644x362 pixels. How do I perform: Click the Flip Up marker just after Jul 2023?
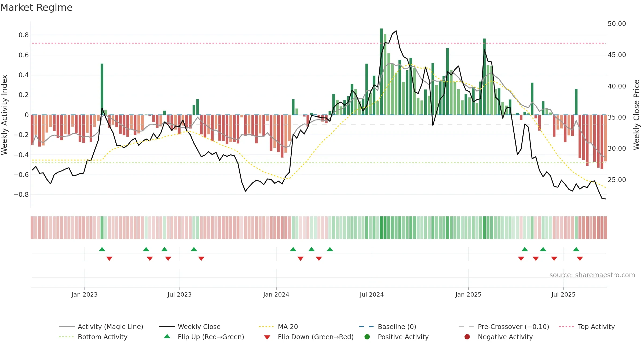194,249
